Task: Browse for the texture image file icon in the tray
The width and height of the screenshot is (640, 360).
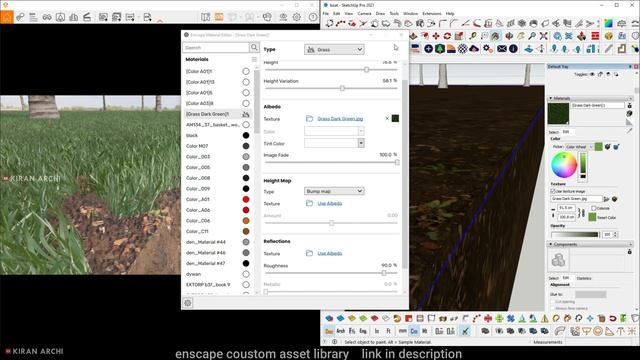Action: click(607, 199)
